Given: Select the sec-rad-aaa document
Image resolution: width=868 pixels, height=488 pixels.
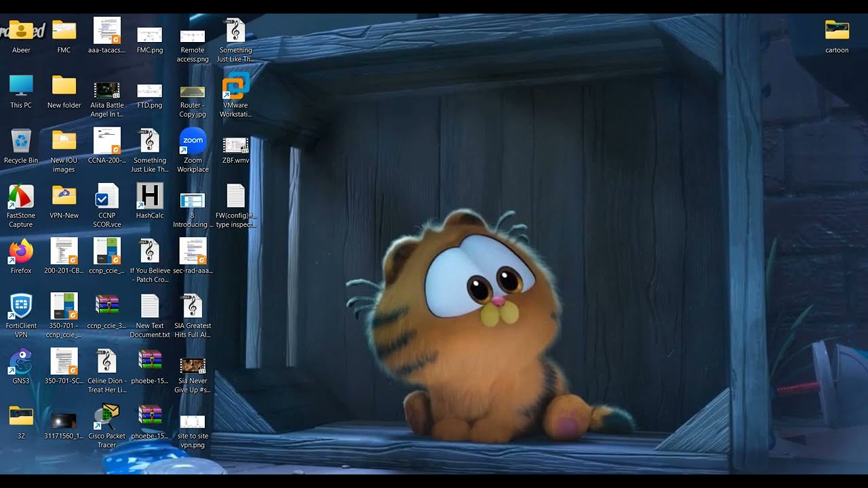Looking at the screenshot, I should [x=193, y=256].
